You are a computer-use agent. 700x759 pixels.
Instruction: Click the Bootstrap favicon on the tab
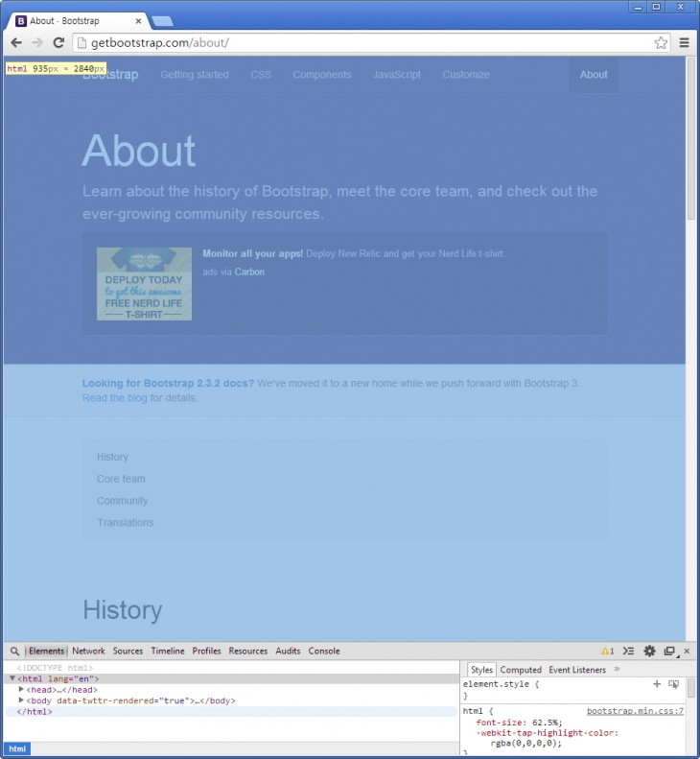pos(21,21)
